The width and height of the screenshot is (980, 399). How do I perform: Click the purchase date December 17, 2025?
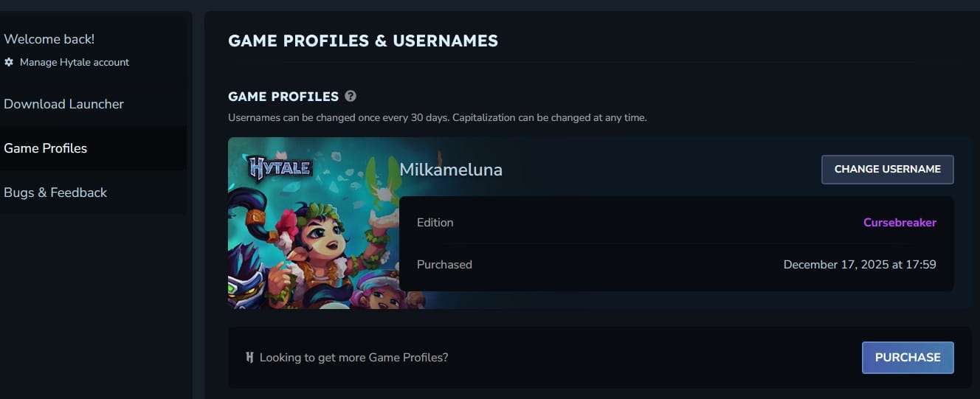[859, 264]
